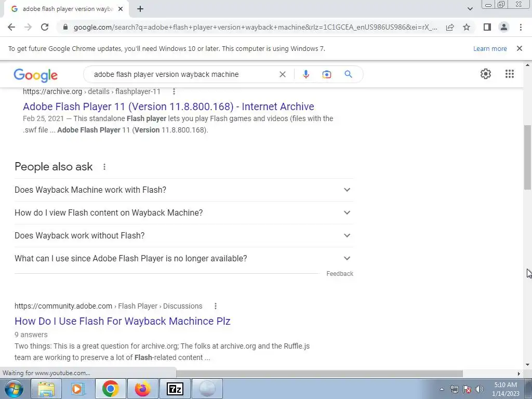Share this page from address bar
532x399 pixels.
coord(450,27)
